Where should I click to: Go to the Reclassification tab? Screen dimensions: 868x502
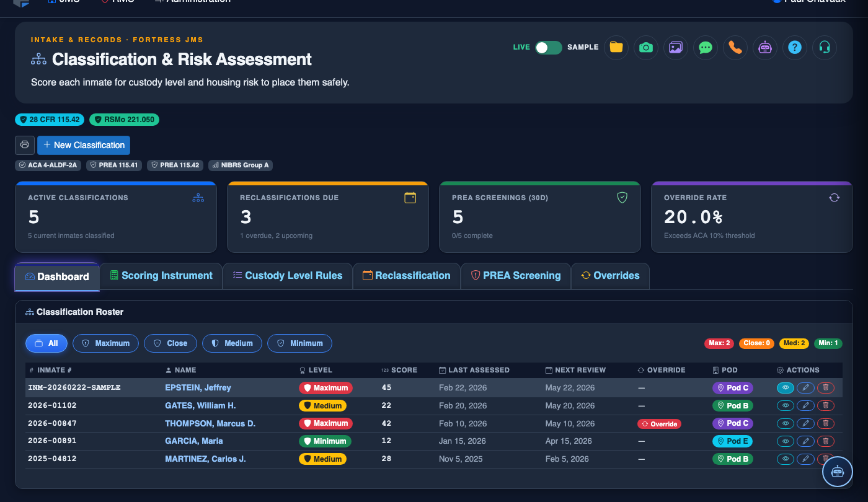pos(407,276)
